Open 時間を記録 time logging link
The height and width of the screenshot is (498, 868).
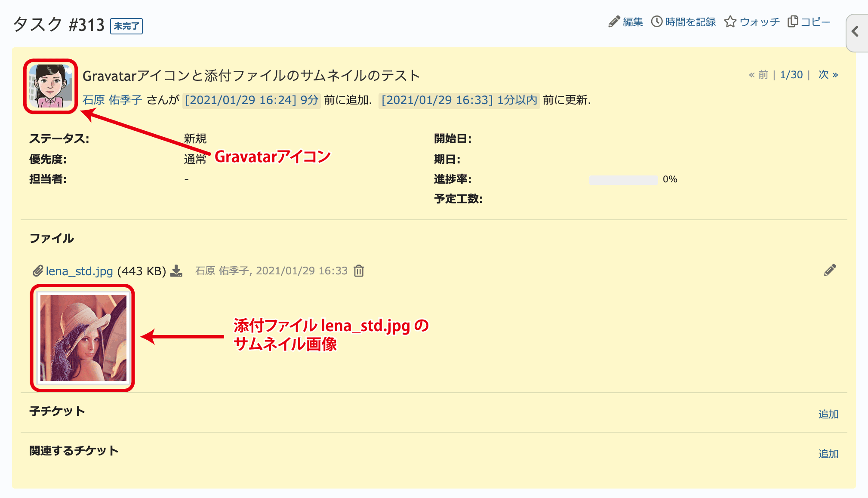[683, 22]
